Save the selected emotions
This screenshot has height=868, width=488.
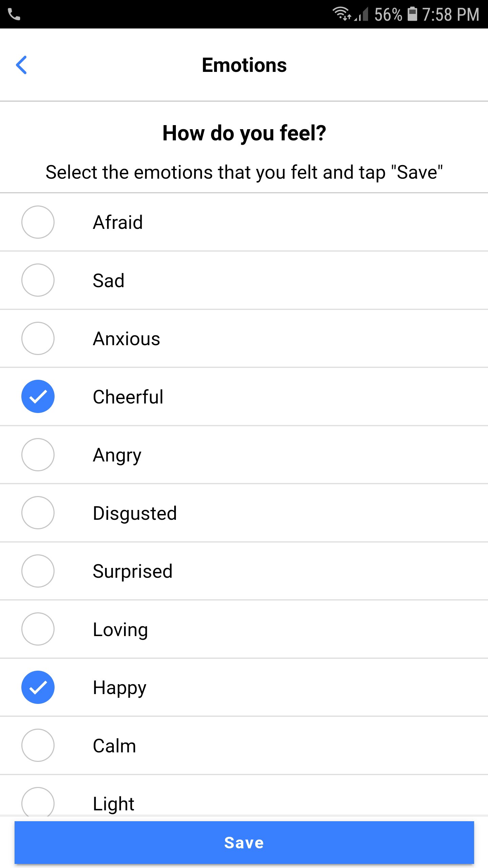[244, 843]
